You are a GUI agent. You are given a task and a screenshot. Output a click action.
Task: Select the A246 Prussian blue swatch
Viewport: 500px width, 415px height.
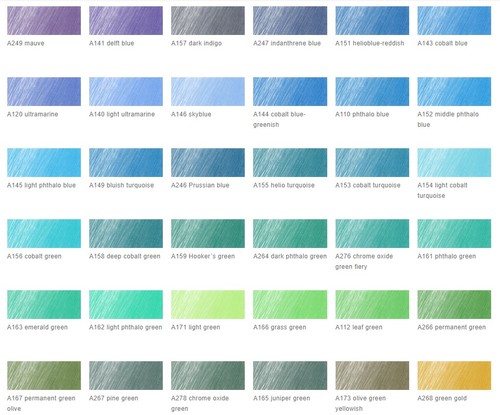(x=208, y=162)
